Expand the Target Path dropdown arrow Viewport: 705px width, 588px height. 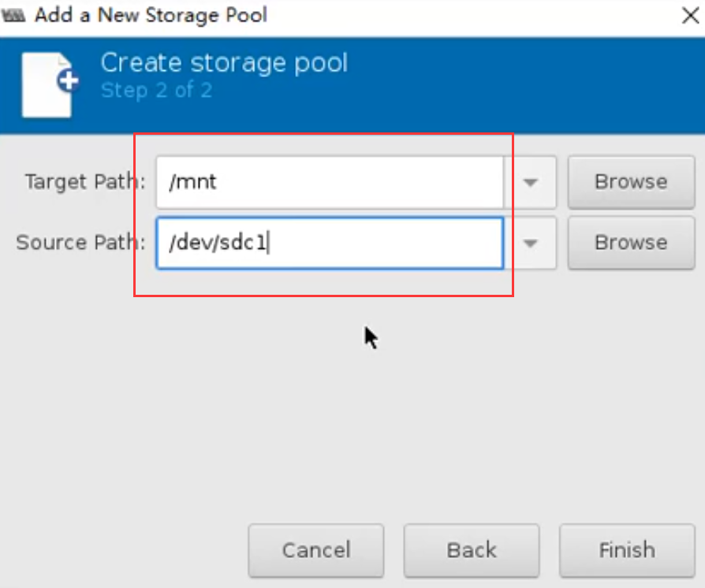(x=530, y=182)
